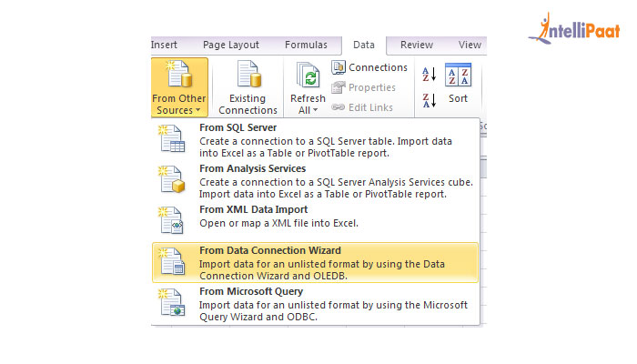Click 'Query Wizard and ODBC.' description text

pyautogui.click(x=258, y=317)
